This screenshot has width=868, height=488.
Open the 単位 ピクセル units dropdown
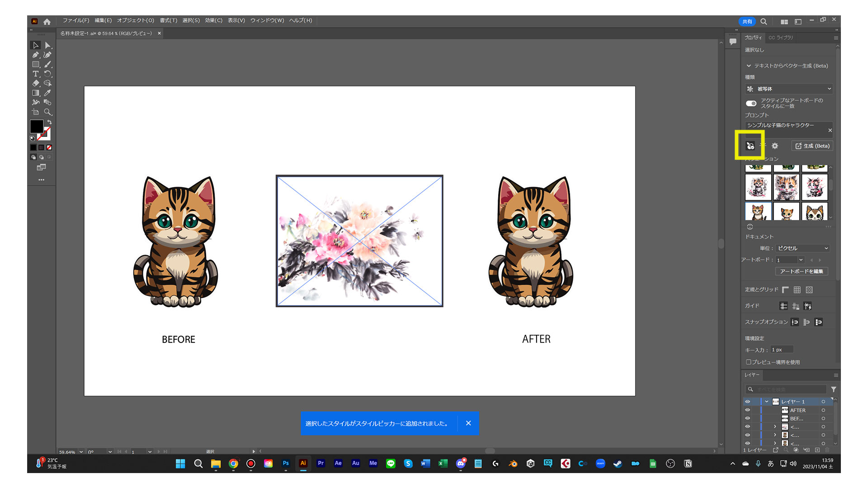(x=802, y=248)
